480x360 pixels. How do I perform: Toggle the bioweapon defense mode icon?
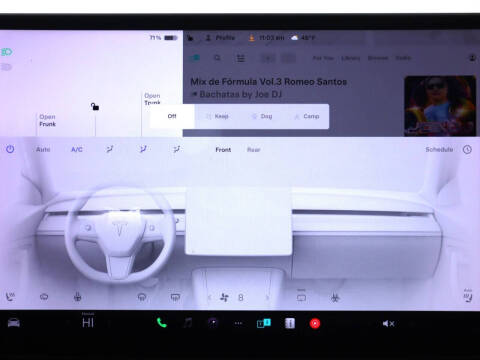click(335, 297)
